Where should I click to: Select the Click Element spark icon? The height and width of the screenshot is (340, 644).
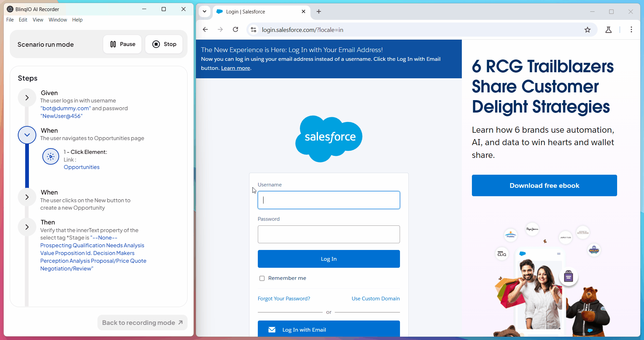pyautogui.click(x=50, y=156)
